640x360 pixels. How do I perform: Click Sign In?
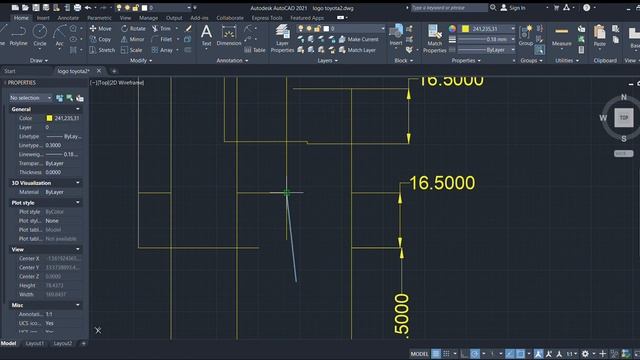pos(513,7)
